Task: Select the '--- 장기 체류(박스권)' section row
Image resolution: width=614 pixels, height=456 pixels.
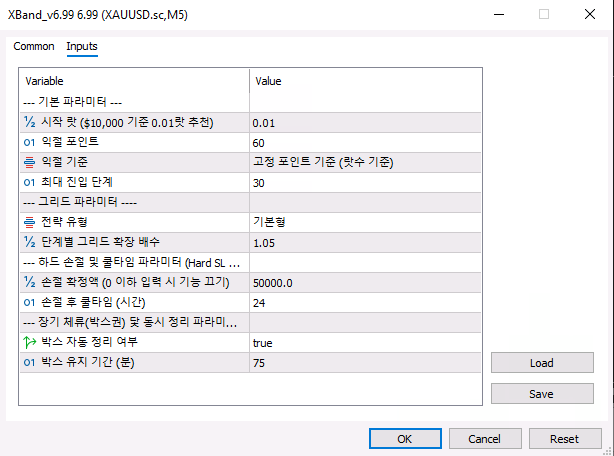Action: point(251,323)
